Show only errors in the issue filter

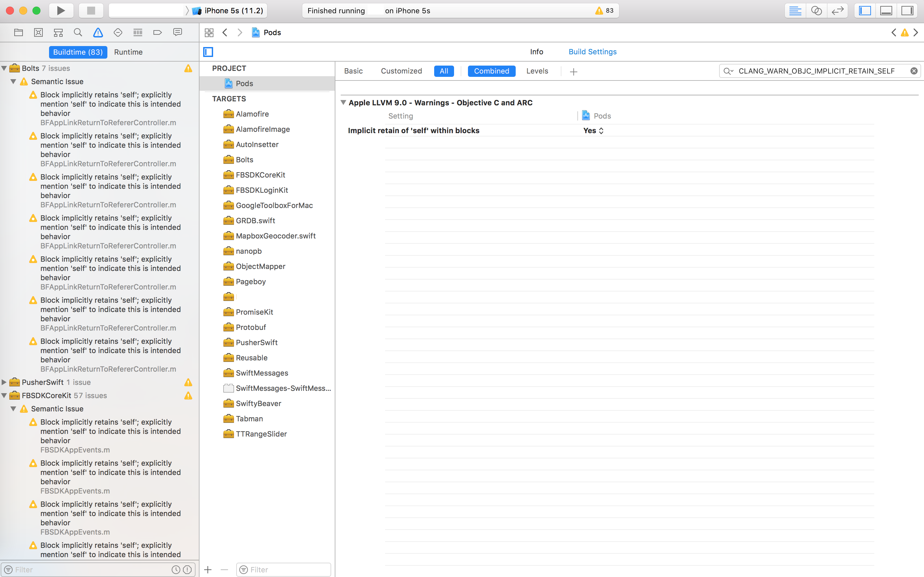pyautogui.click(x=187, y=570)
